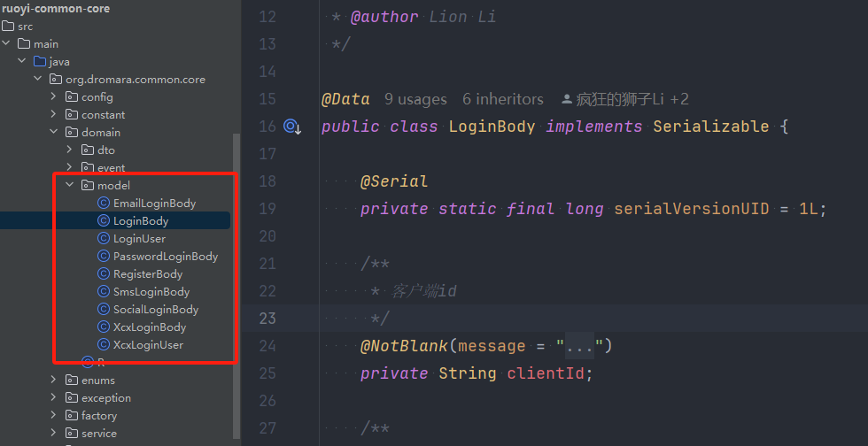Open the 9 usages code lens link
Image resolution: width=868 pixels, height=446 pixels.
415,100
